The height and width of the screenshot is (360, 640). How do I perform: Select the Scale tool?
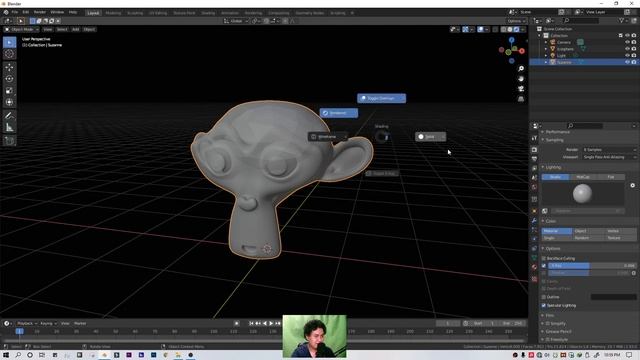pyautogui.click(x=9, y=91)
